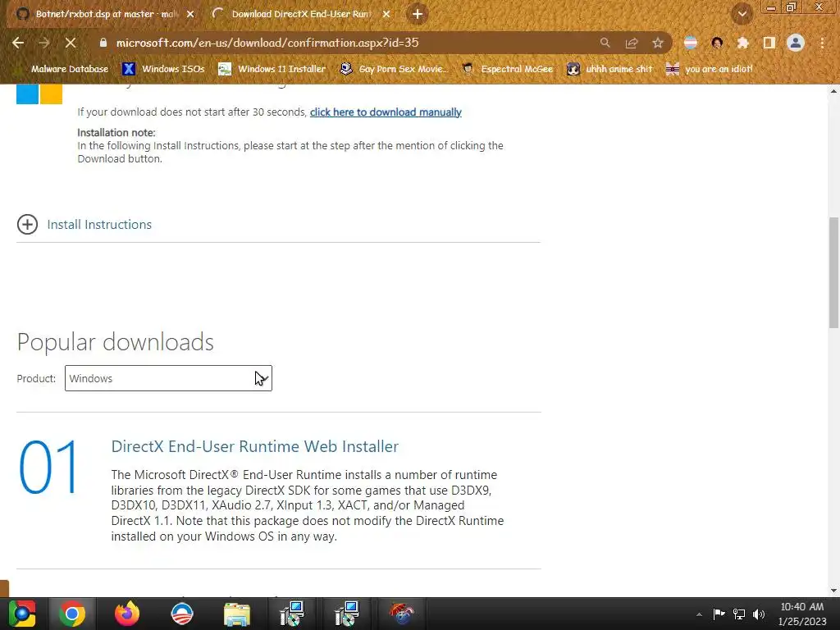Stop loading the page
This screenshot has width=840, height=630.
71,43
